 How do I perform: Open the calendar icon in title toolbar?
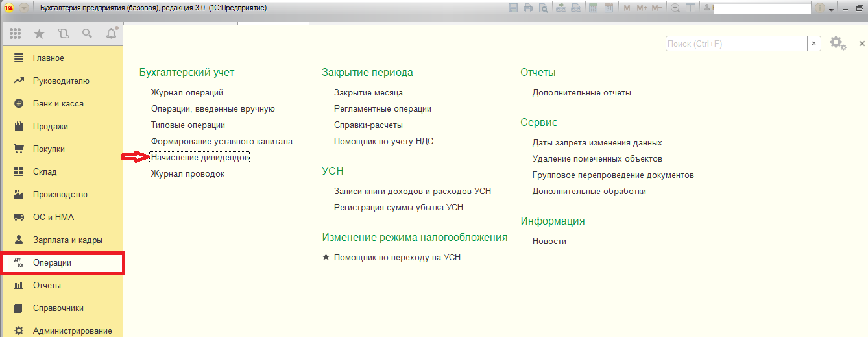(x=609, y=8)
